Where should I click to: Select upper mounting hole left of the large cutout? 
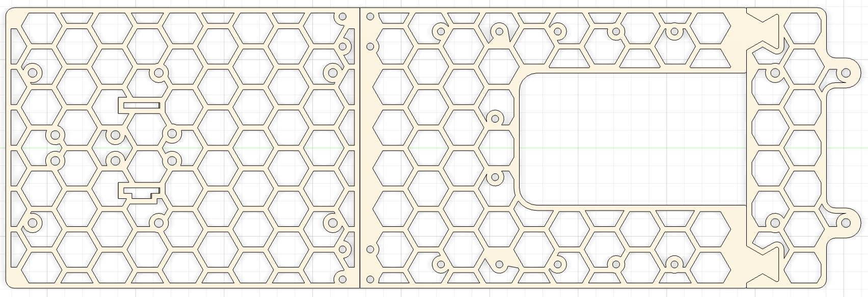tap(495, 118)
